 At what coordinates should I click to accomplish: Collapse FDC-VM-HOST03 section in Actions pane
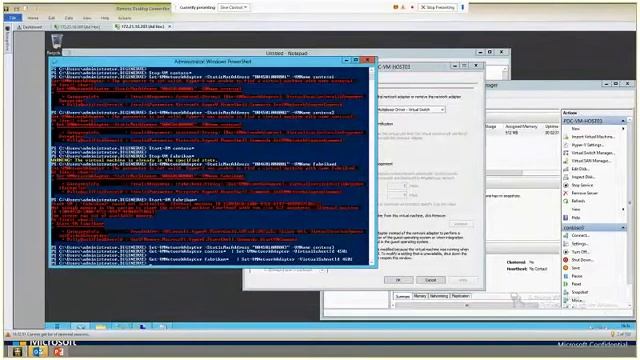pos(623,121)
